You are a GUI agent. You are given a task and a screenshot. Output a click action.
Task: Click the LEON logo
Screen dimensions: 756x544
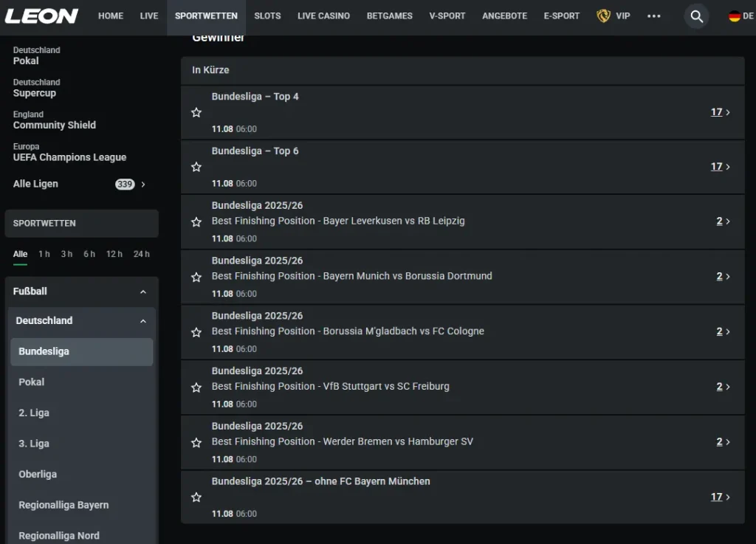[x=41, y=16]
